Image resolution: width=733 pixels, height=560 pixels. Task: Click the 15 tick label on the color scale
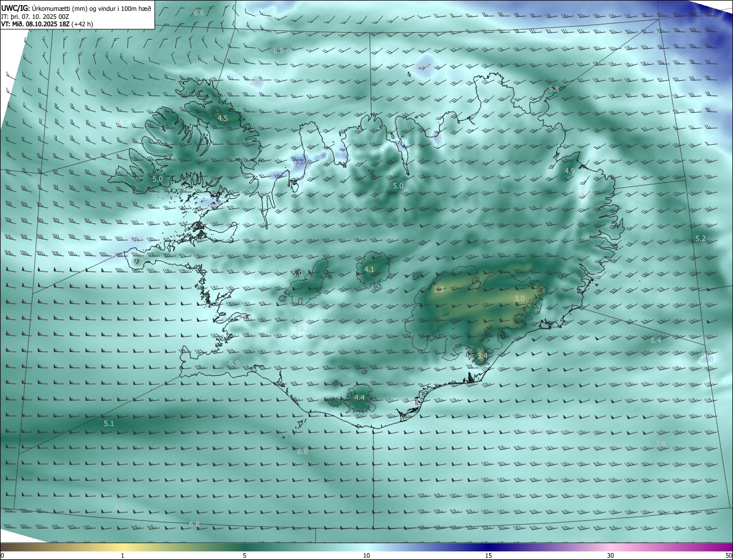488,555
